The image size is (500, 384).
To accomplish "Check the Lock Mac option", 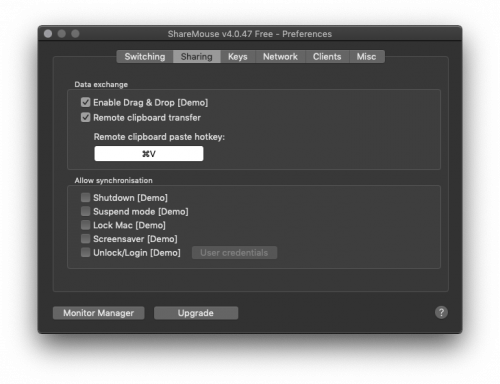I will 86,225.
